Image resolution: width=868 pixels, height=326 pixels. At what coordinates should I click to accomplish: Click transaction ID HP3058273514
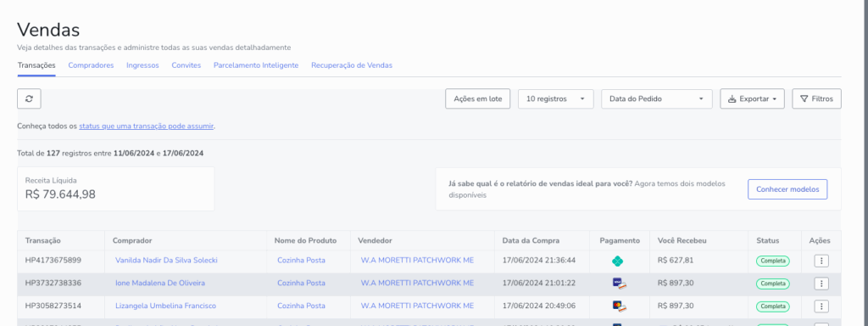coord(53,306)
